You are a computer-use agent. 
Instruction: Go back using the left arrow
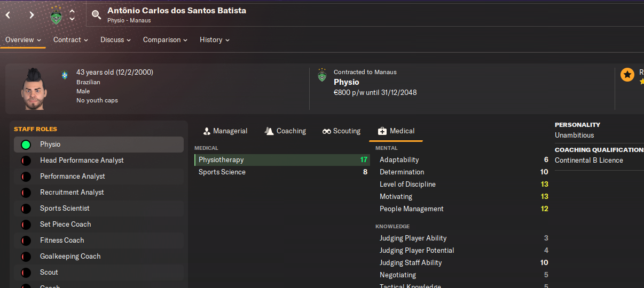pos(8,15)
